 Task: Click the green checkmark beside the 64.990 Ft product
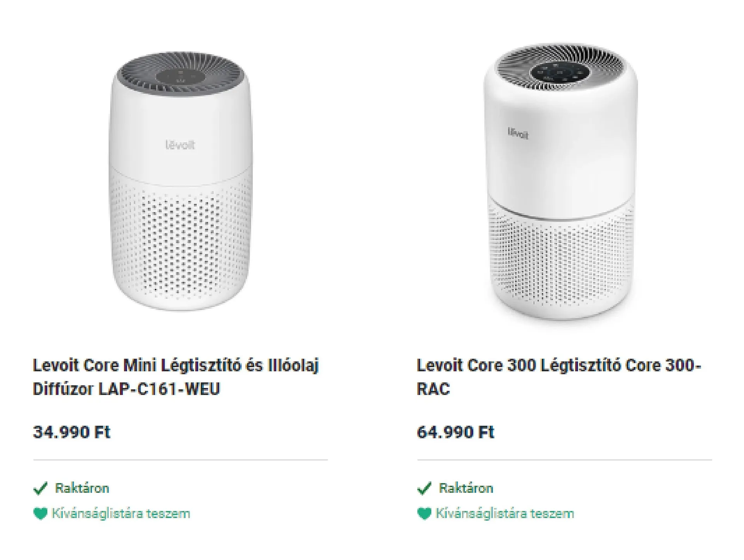(x=424, y=488)
